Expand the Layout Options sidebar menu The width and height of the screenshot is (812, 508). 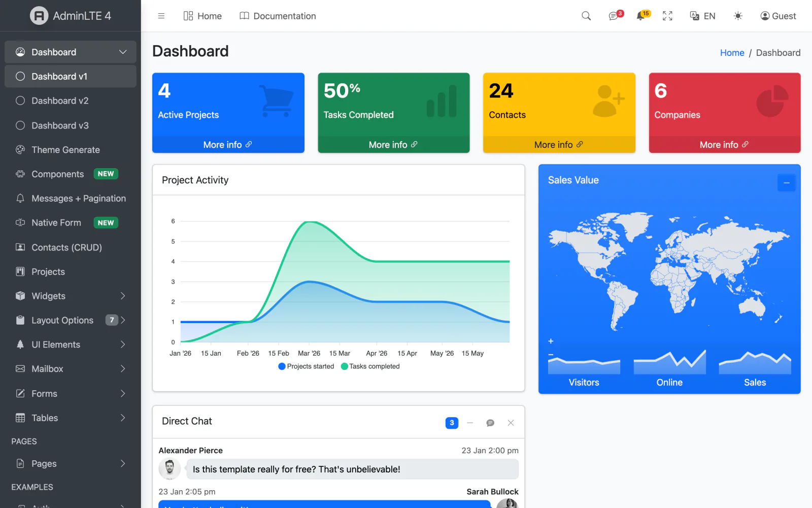(x=71, y=320)
